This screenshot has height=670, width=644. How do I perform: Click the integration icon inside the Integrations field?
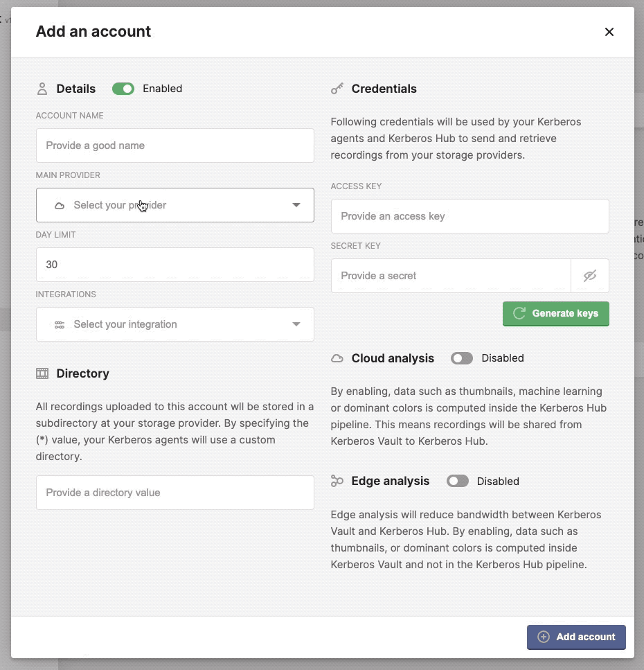click(59, 324)
